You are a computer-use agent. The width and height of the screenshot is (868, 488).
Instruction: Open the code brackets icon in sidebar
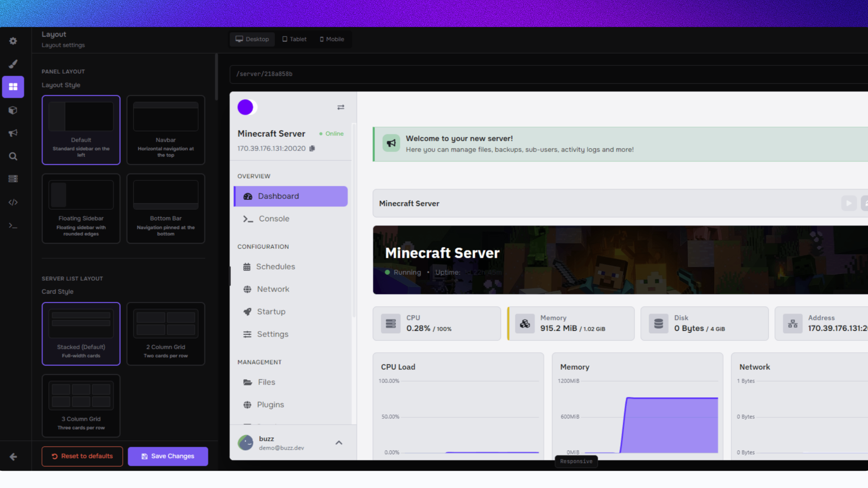13,202
